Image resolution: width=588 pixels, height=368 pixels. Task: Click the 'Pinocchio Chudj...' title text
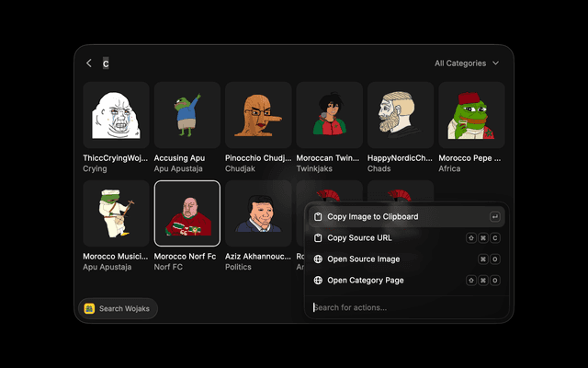(x=258, y=158)
